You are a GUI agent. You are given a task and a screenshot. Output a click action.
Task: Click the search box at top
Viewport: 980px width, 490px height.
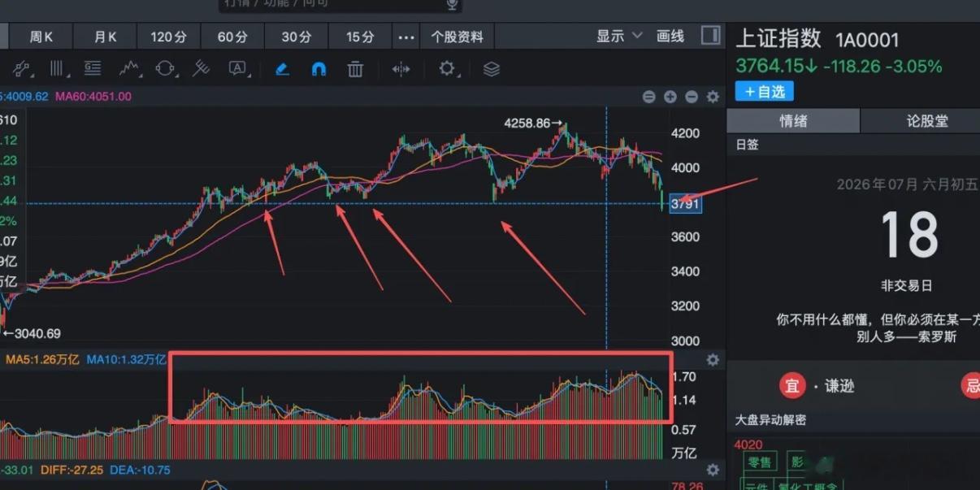pyautogui.click(x=340, y=5)
